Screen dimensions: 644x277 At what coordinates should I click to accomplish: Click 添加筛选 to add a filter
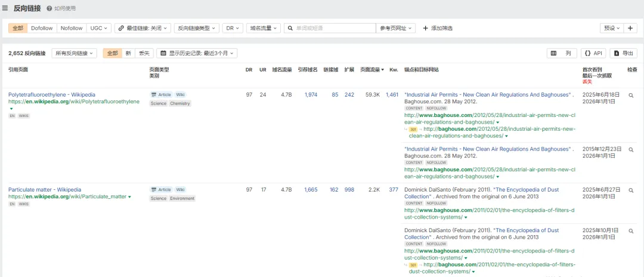tap(438, 28)
